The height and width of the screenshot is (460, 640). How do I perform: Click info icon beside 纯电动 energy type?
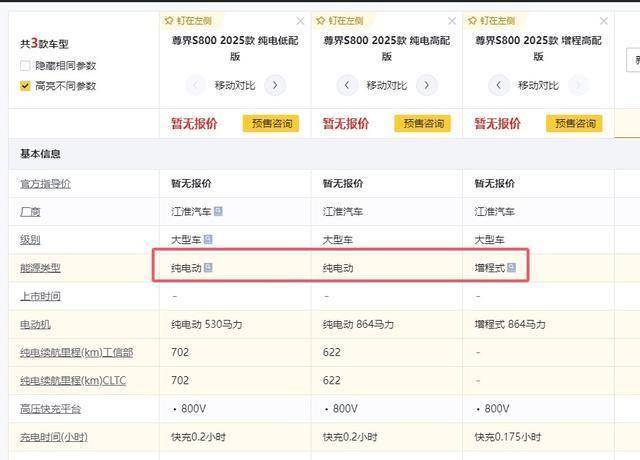click(x=208, y=268)
